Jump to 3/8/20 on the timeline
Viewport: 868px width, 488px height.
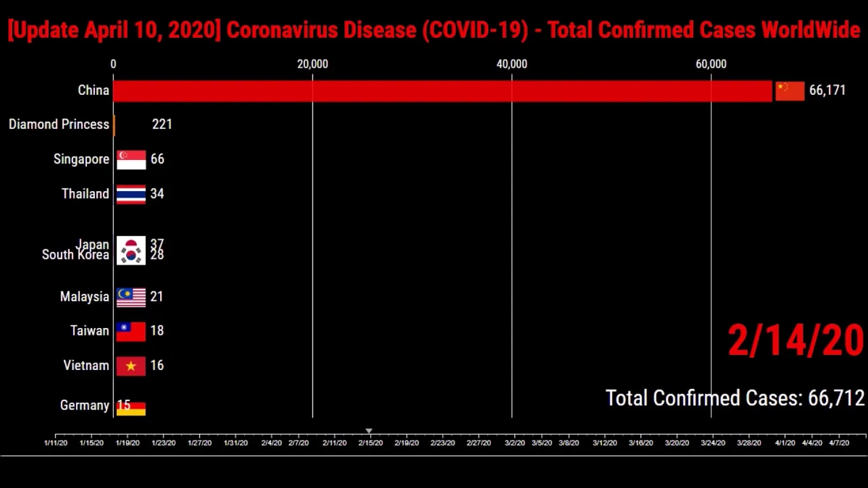(x=568, y=443)
